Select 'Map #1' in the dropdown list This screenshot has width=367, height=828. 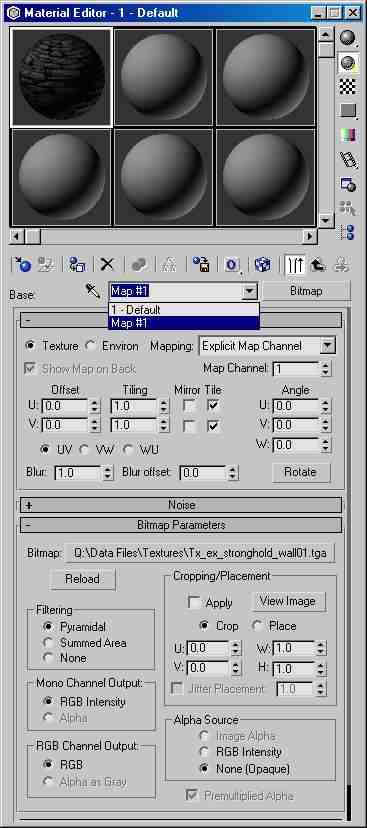pos(184,323)
